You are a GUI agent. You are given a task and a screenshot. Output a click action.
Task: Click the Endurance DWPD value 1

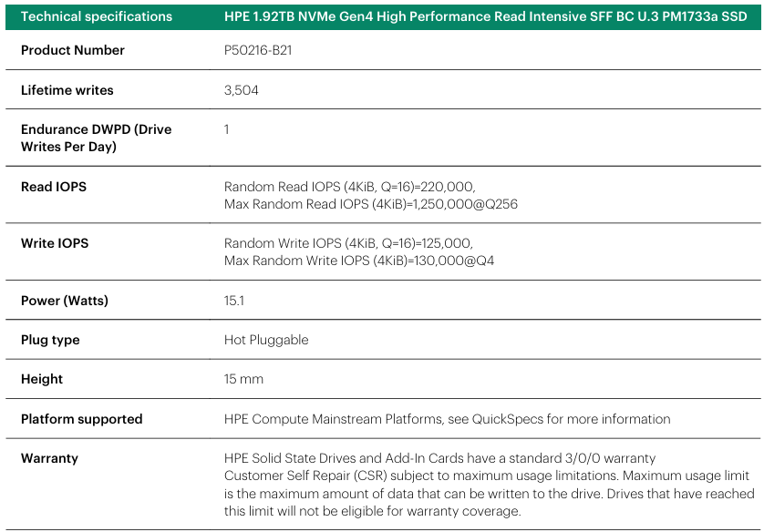point(227,129)
